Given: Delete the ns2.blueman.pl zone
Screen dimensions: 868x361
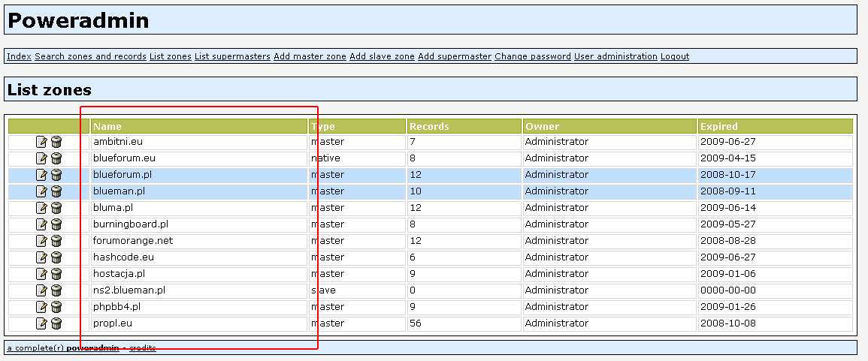Looking at the screenshot, I should tap(56, 290).
